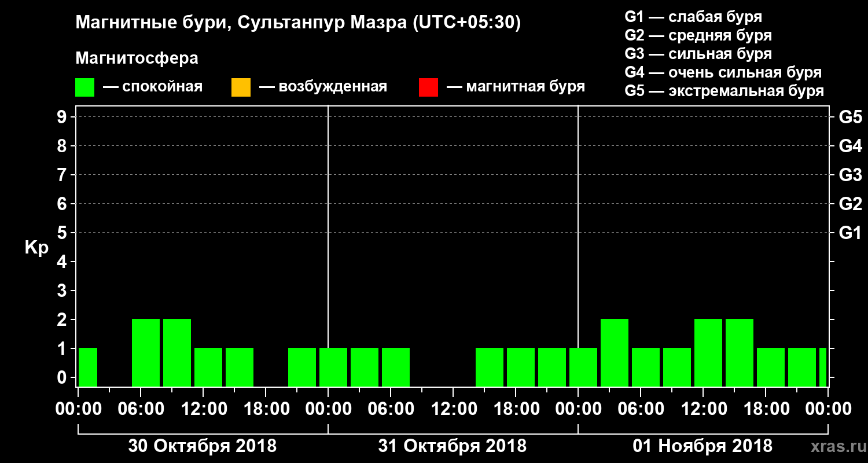This screenshot has width=868, height=463.
Task: Click the '— спокойная' legend label
Action: pyautogui.click(x=153, y=87)
